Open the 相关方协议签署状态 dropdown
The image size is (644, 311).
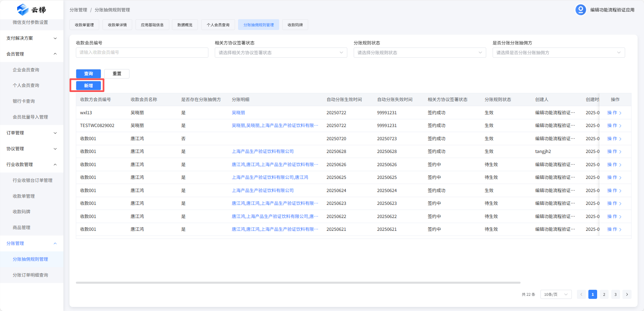pyautogui.click(x=281, y=53)
